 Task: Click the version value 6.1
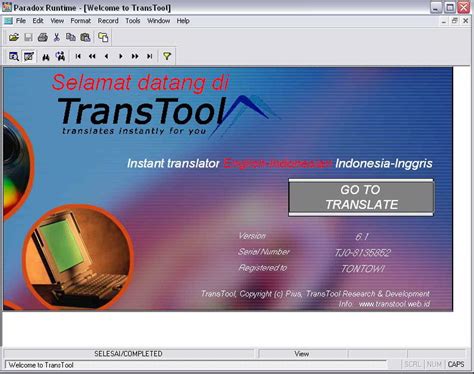pos(362,237)
